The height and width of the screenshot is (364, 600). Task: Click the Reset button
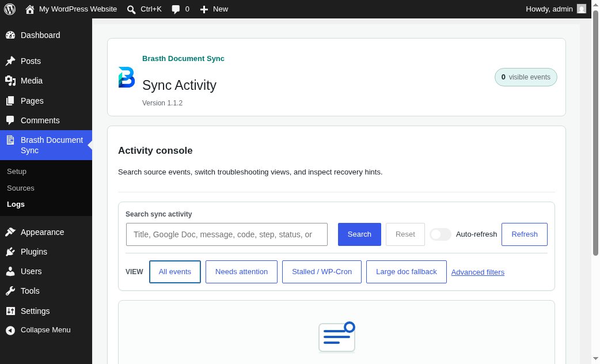coord(405,234)
